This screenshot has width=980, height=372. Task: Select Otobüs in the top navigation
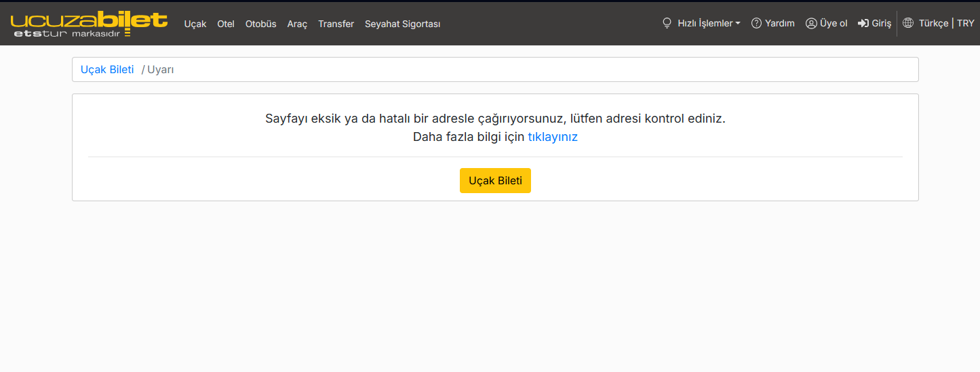(x=261, y=24)
